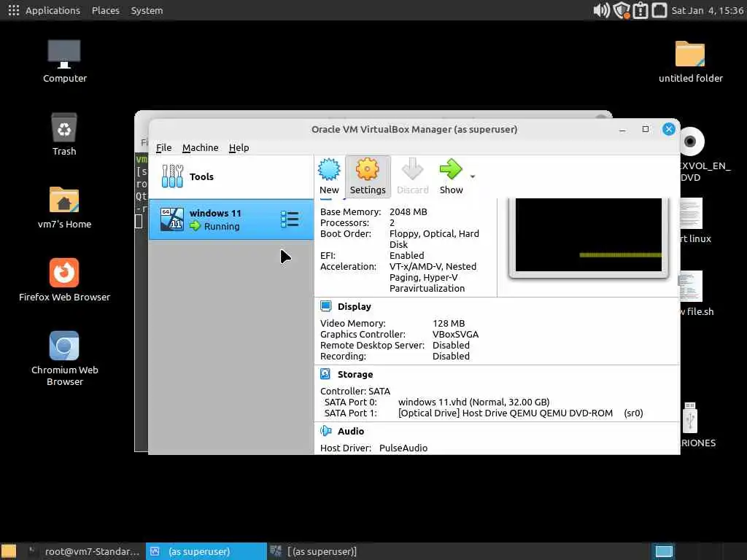The height and width of the screenshot is (560, 747).
Task: Click the VBoxSVGA graphics controller value
Action: [x=455, y=334]
